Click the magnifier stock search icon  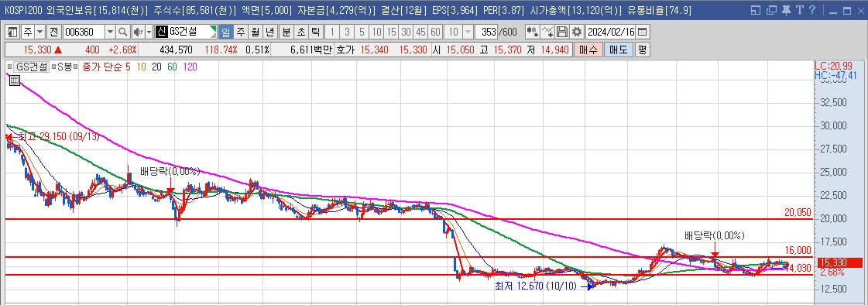(122, 32)
